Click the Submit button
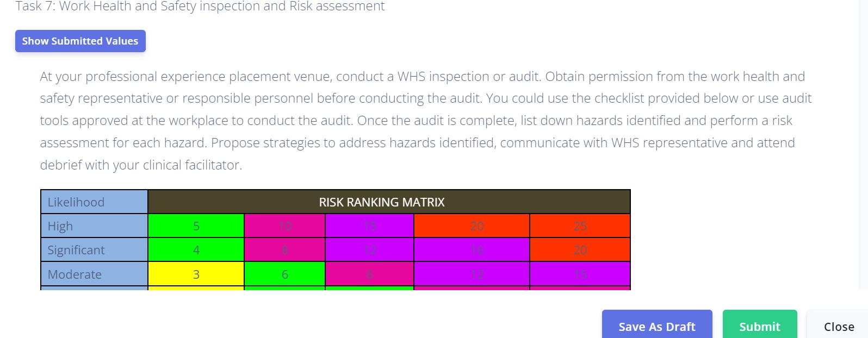This screenshot has height=338, width=868. coord(759,326)
